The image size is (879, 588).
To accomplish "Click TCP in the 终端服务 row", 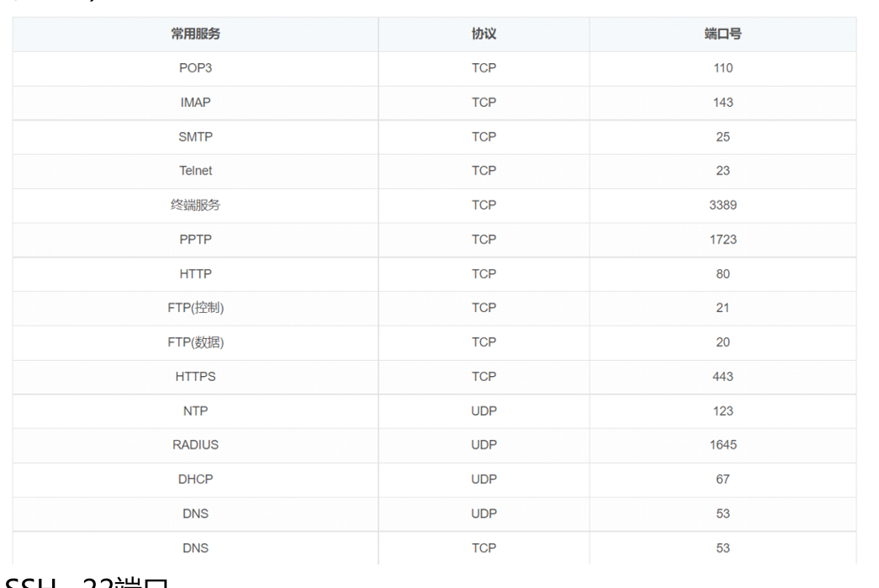I will pos(484,205).
